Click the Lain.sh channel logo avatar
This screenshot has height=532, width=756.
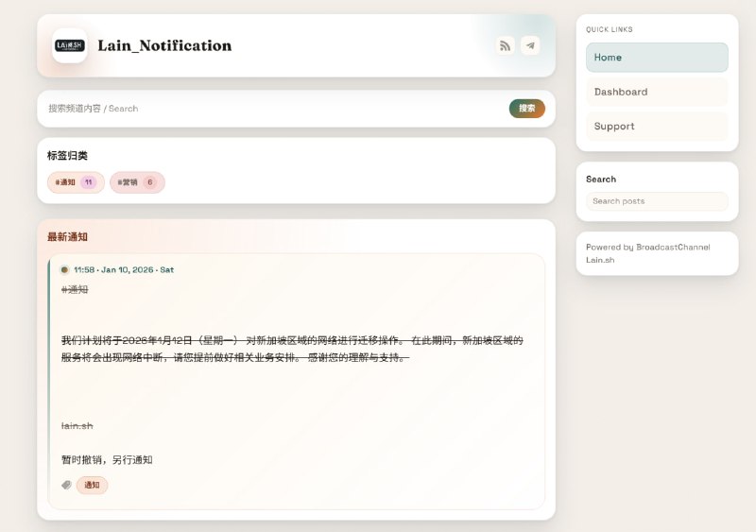[x=70, y=45]
